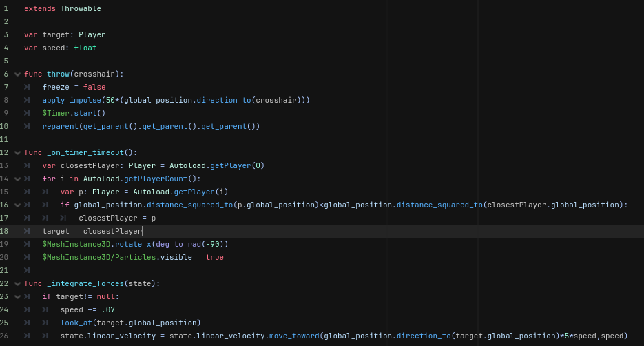
Task: Click 'move_toward' in the linear_velocity line
Action: click(x=293, y=336)
